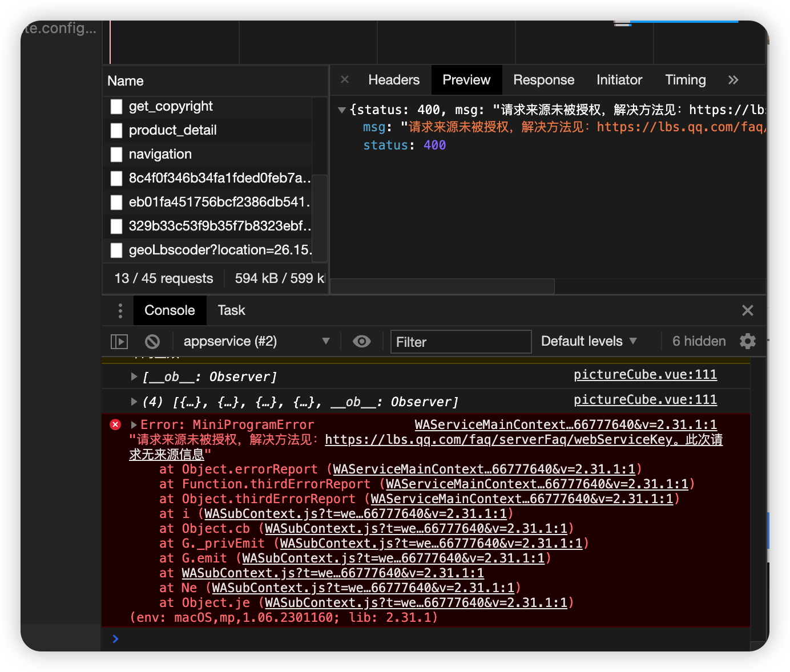Switch to the Response tab
The height and width of the screenshot is (672, 790).
pos(543,80)
